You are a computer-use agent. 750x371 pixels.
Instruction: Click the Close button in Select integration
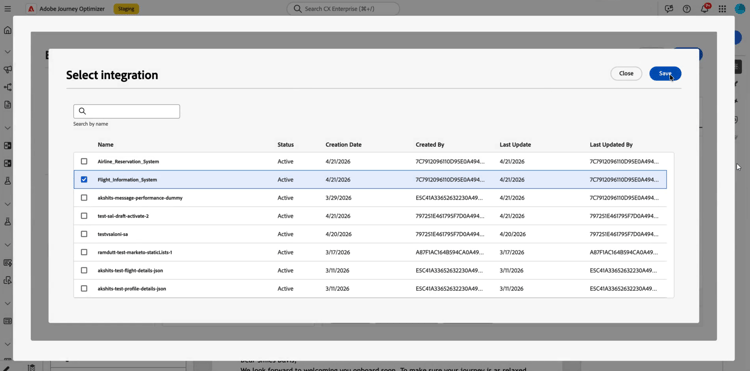pos(626,74)
